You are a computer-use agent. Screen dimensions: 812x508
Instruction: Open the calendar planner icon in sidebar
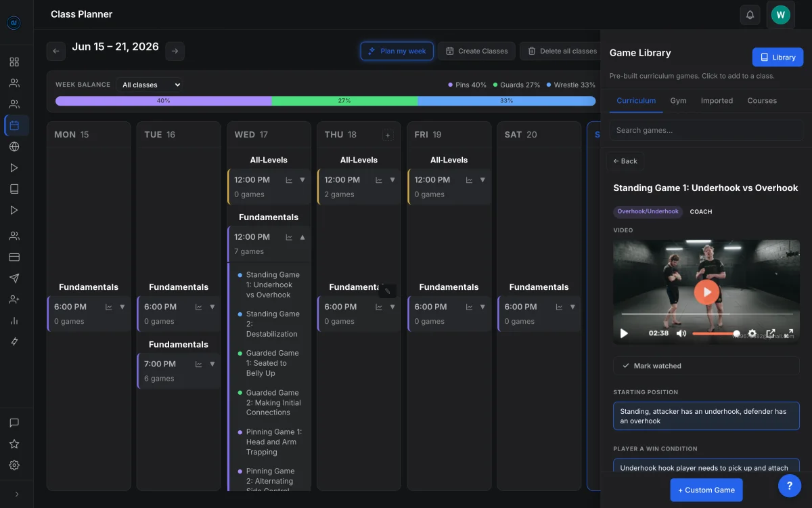(x=14, y=125)
